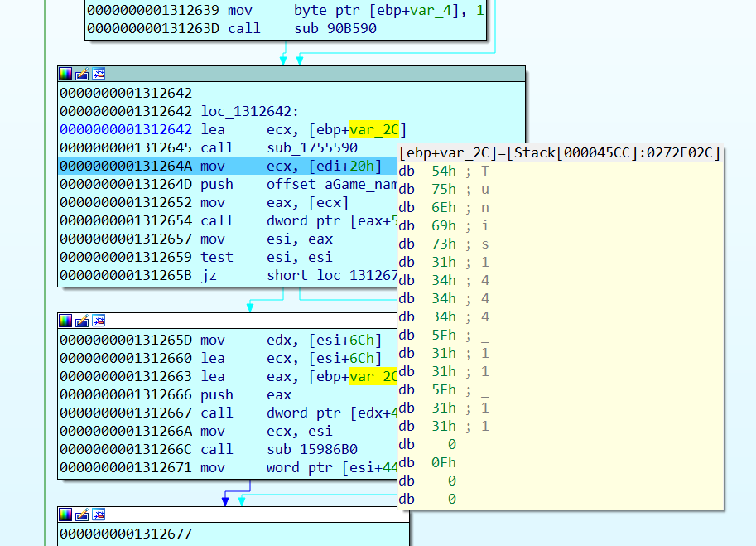Image resolution: width=756 pixels, height=546 pixels.
Task: Select the highlighted var_2C operand in lea instruction
Action: click(374, 129)
